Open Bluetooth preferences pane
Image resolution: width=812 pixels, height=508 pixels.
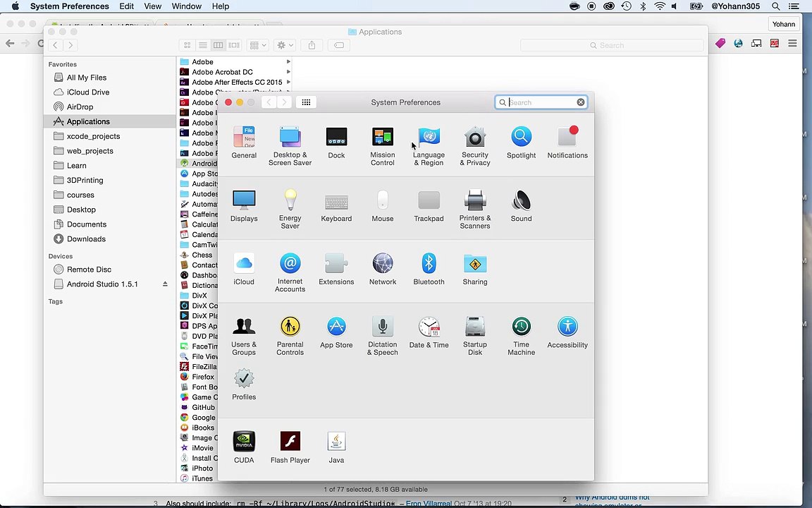(x=429, y=269)
